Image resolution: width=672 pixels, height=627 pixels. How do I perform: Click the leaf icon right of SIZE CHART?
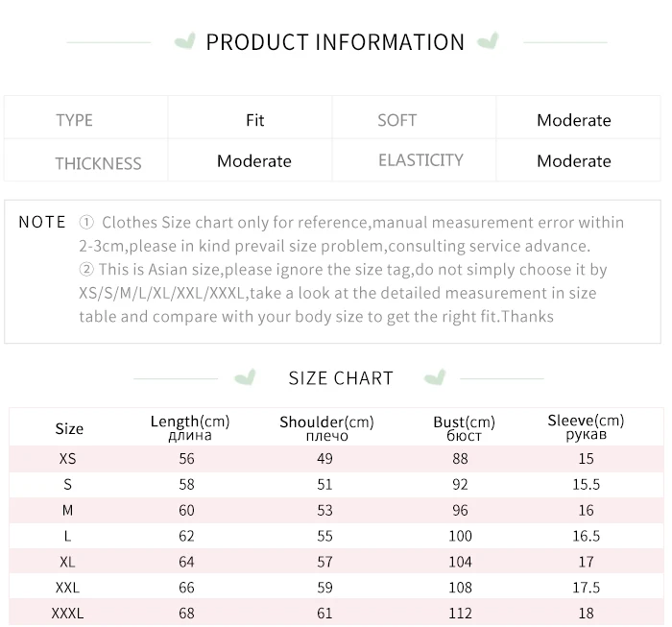tap(435, 376)
